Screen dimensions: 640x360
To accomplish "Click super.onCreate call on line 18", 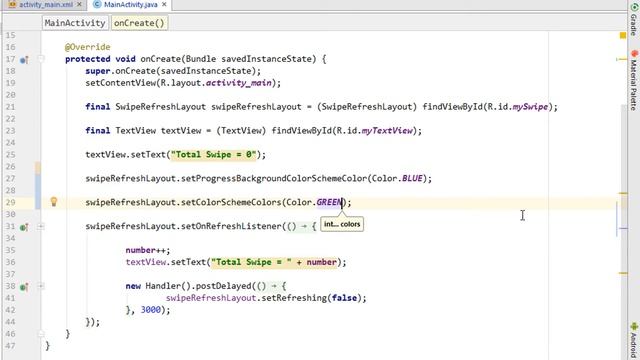I will click(173, 71).
